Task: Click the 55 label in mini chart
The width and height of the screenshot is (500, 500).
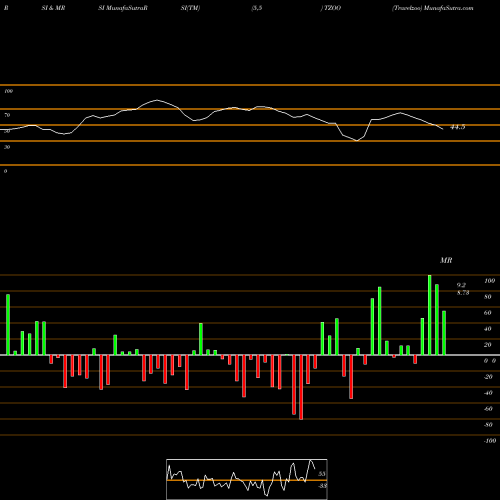Action: [322, 474]
